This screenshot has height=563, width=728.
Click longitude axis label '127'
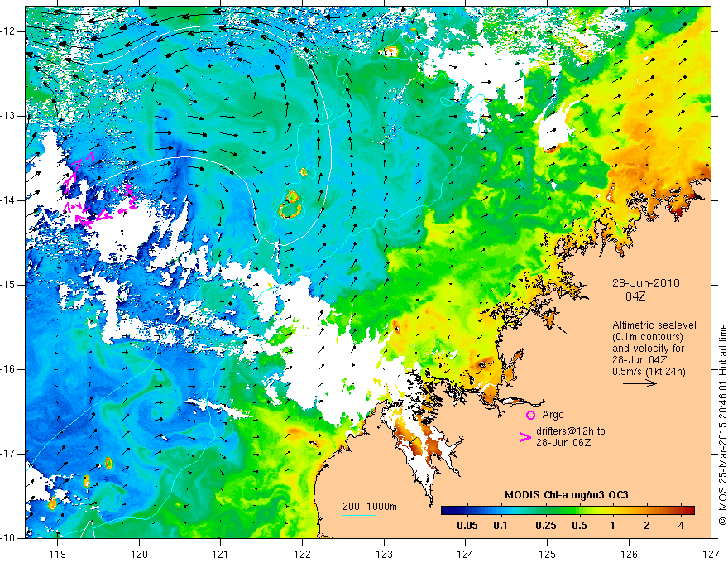pos(711,554)
